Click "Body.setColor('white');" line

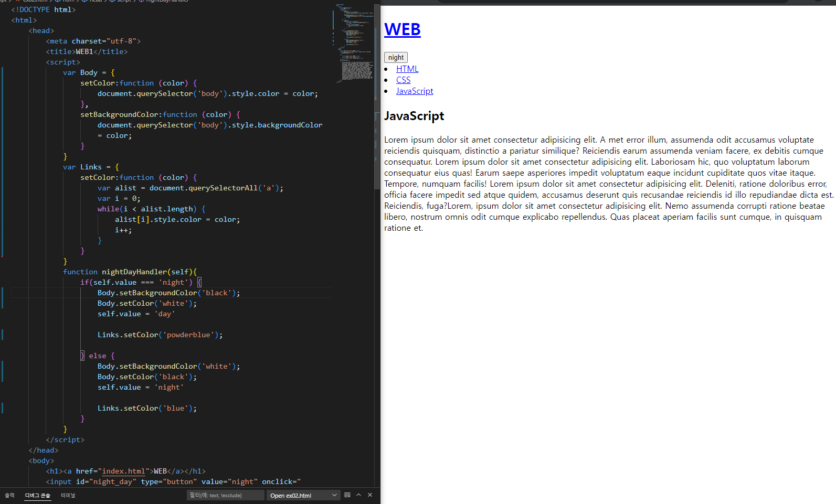[147, 303]
